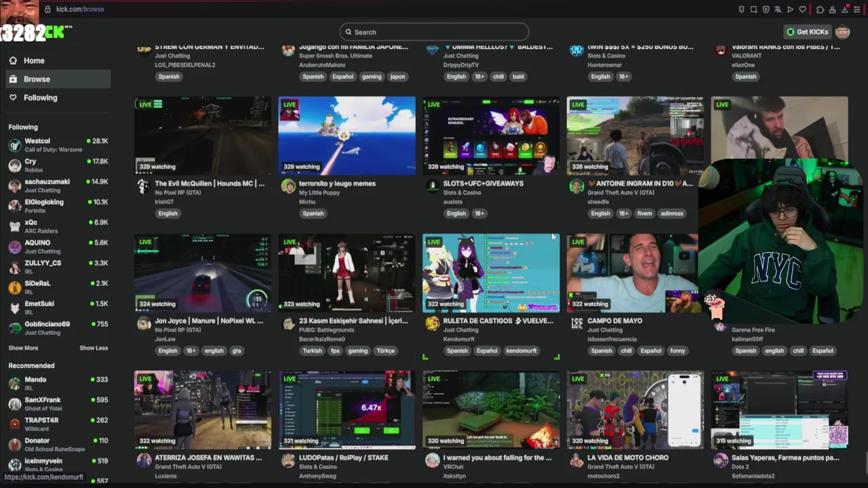The width and height of the screenshot is (868, 488).
Task: Open terrorsito y leugo memes stream thumbnail
Action: tap(347, 136)
